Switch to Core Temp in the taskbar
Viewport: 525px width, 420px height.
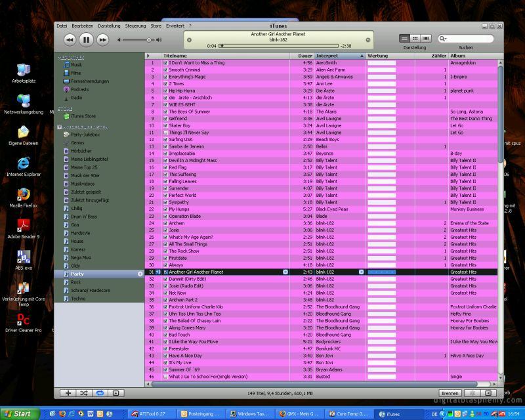click(349, 414)
